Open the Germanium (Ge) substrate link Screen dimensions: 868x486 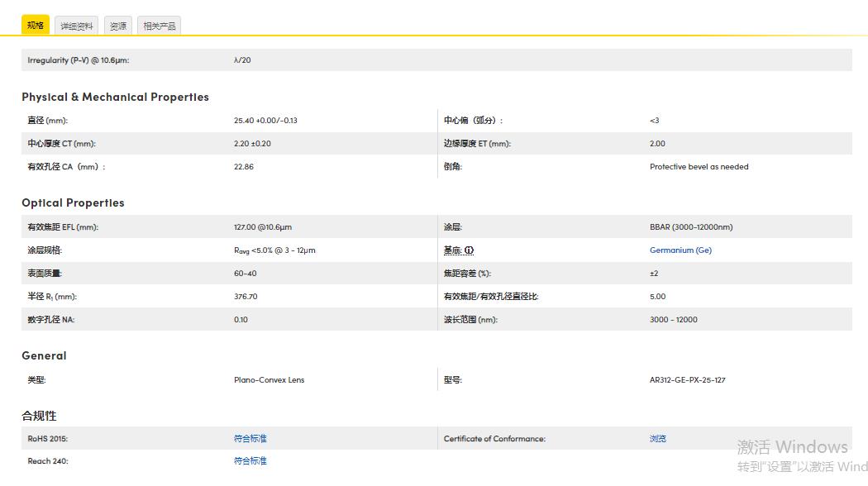(x=680, y=250)
